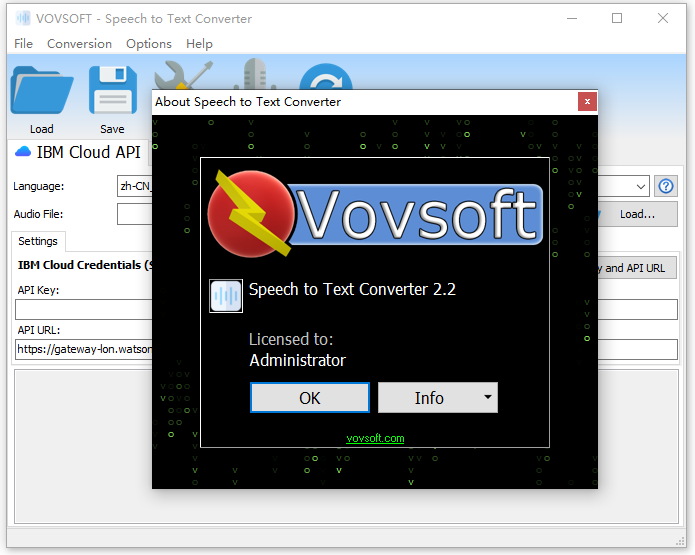The width and height of the screenshot is (695, 555).
Task: Click the Audio File input field
Action: [x=135, y=214]
